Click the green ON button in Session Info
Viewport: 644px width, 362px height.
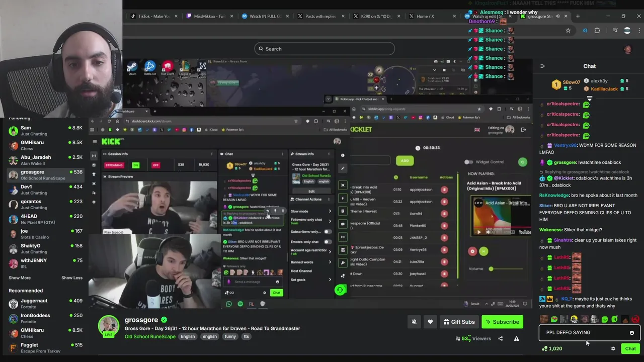point(135,165)
